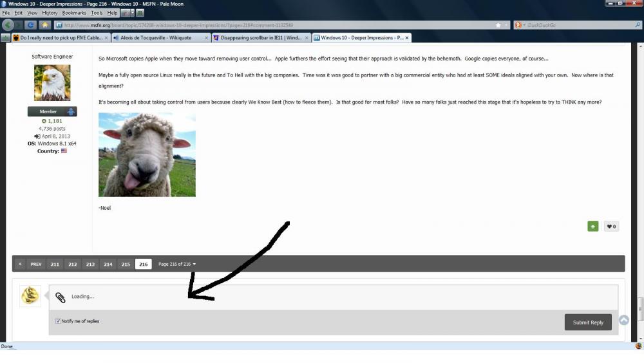Click the 'April 8, 2013' join date
Viewport: 644px width, 363px height.
(x=56, y=136)
